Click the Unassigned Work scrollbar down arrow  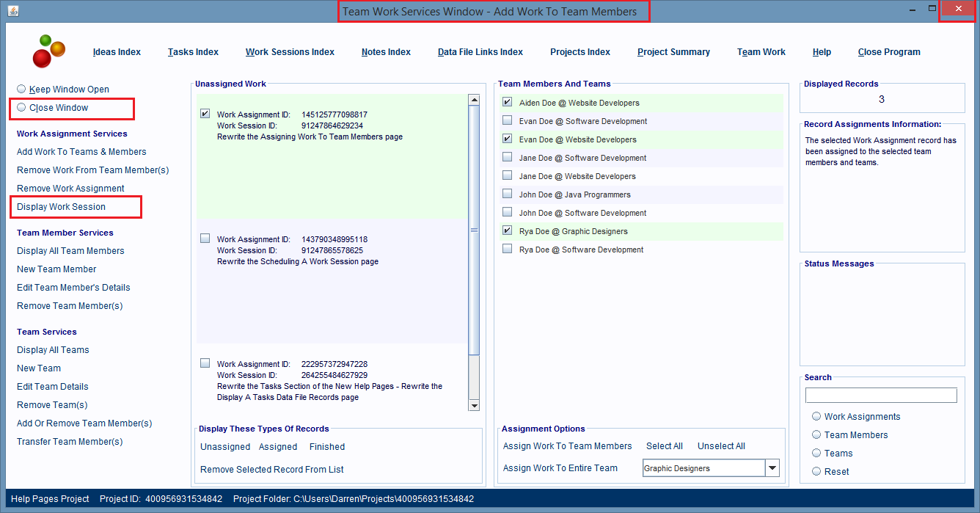[474, 404]
